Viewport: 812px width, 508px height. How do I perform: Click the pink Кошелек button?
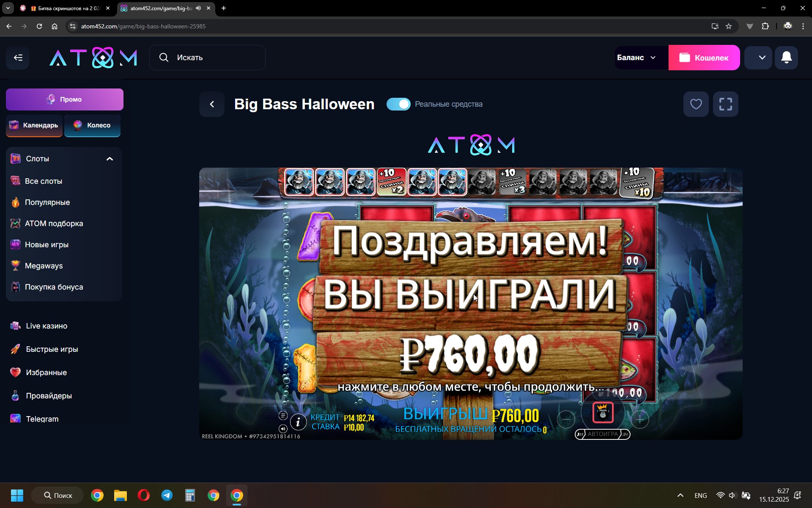pos(704,58)
